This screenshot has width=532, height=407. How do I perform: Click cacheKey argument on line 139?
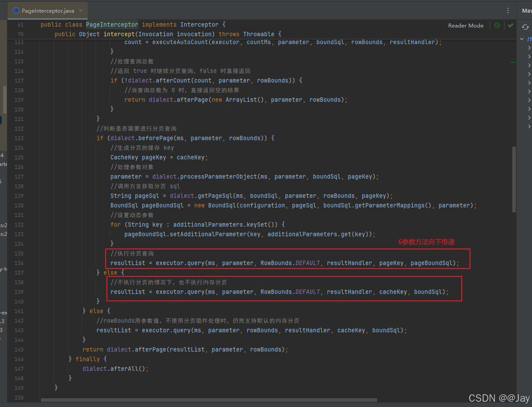click(393, 292)
